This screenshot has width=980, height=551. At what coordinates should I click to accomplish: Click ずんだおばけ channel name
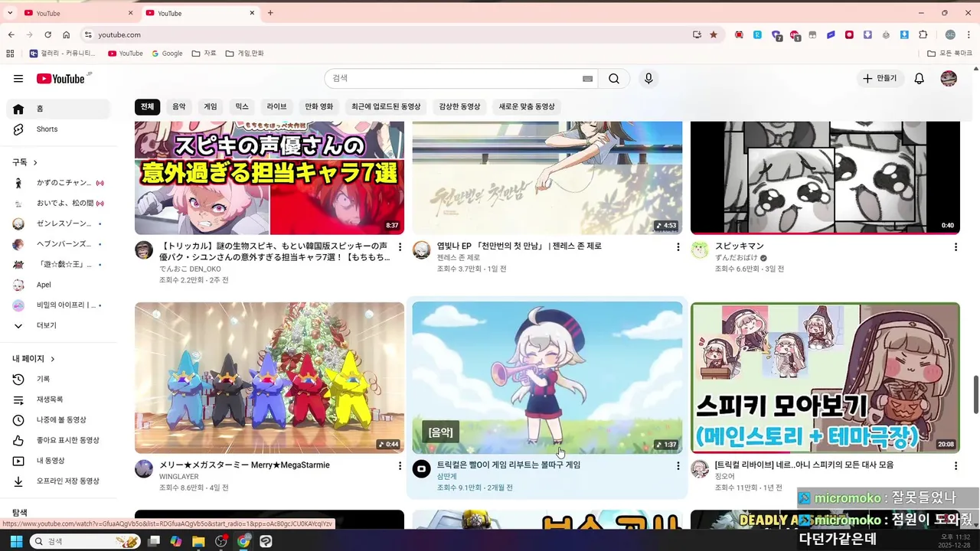(x=736, y=258)
